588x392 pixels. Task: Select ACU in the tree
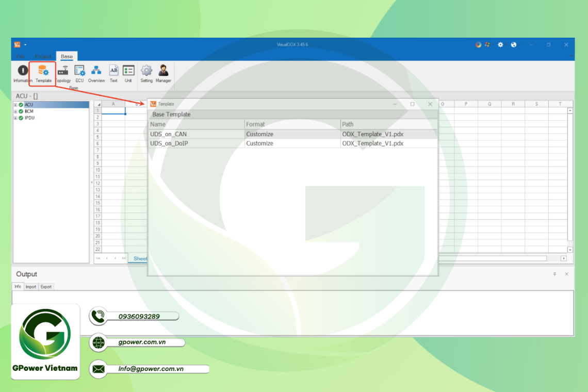pyautogui.click(x=29, y=105)
